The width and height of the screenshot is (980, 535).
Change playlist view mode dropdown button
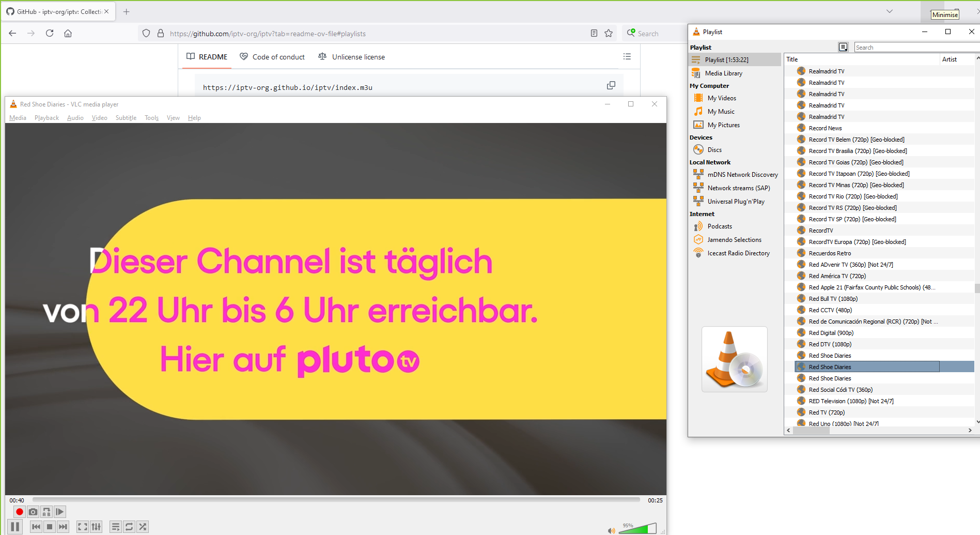point(843,47)
